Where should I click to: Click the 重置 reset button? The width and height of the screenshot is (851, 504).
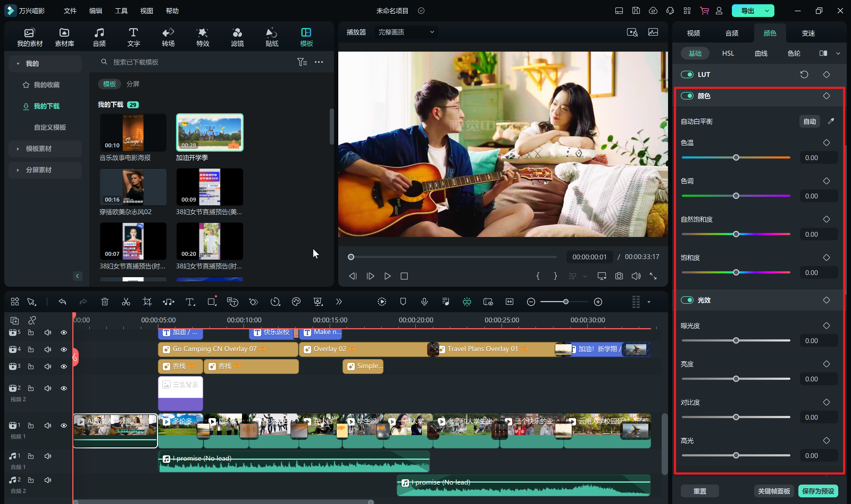[x=699, y=491]
